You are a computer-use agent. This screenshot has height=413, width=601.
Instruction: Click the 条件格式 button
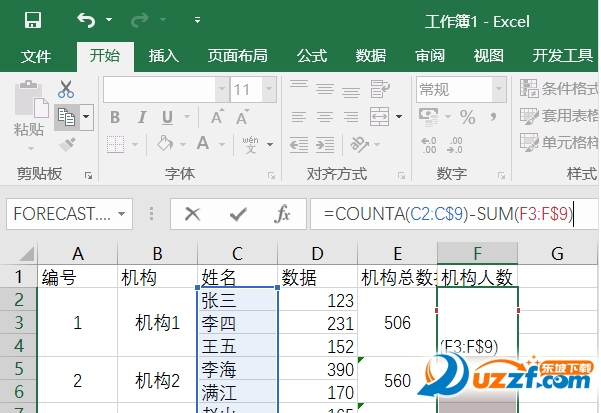558,90
